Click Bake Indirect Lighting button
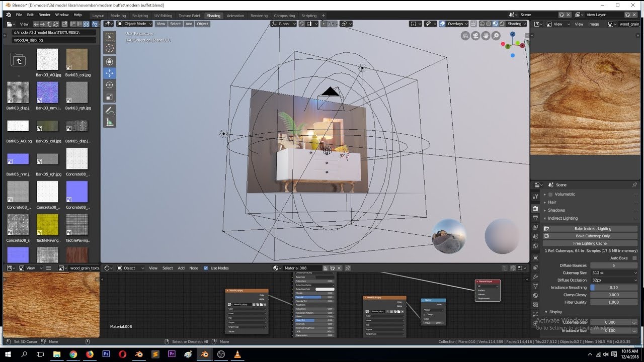The height and width of the screenshot is (362, 644). point(590,229)
